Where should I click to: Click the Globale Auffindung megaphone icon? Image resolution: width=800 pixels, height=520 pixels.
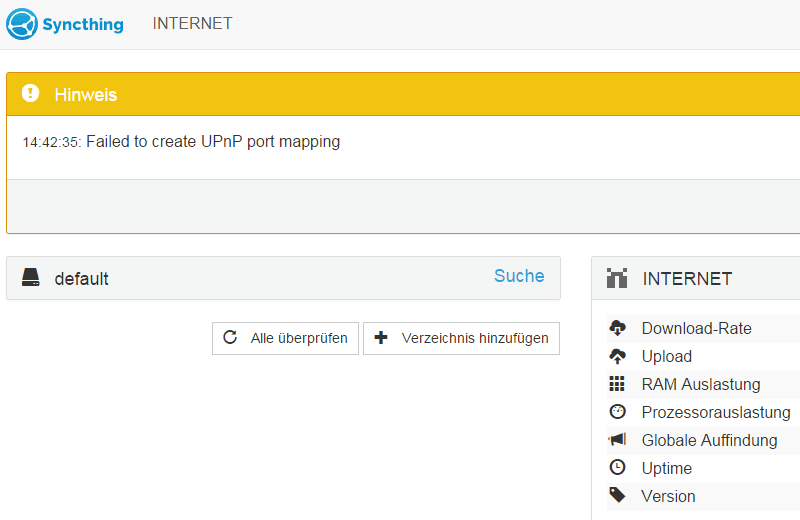pyautogui.click(x=617, y=439)
